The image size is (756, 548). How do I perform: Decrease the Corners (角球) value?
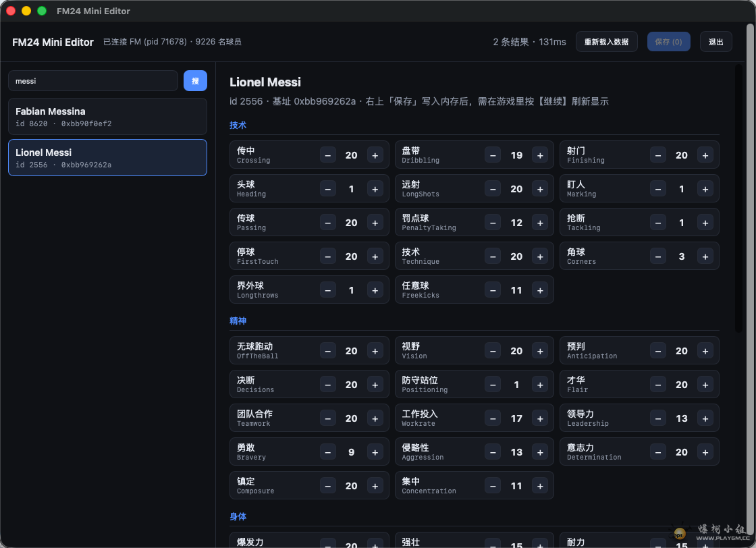tap(658, 256)
